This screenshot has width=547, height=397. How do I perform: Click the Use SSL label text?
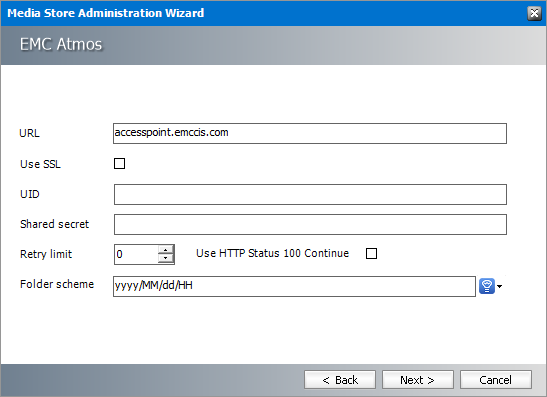coord(40,164)
